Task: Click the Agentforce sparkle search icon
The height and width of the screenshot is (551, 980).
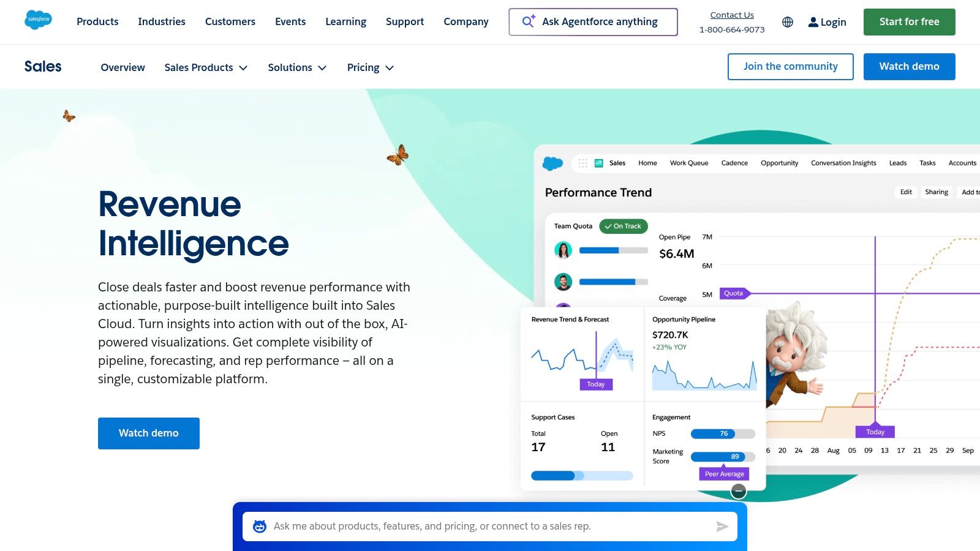Action: [x=527, y=21]
